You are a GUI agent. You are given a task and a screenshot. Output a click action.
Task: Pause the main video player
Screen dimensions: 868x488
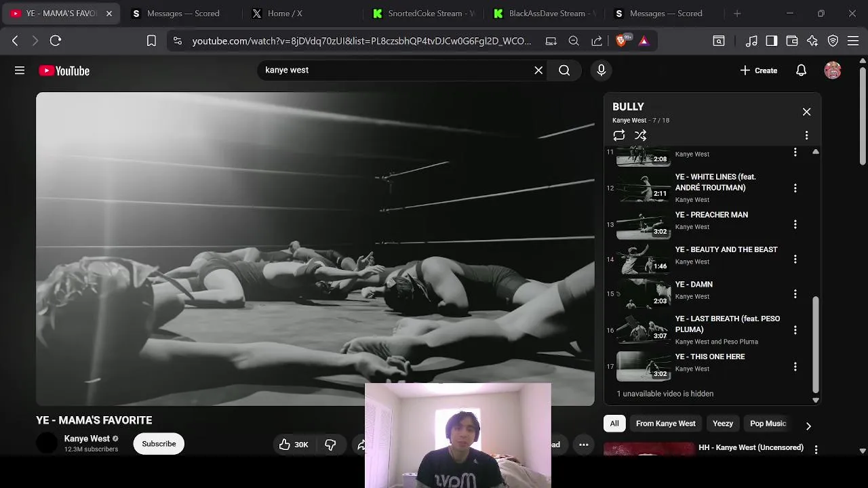click(315, 249)
